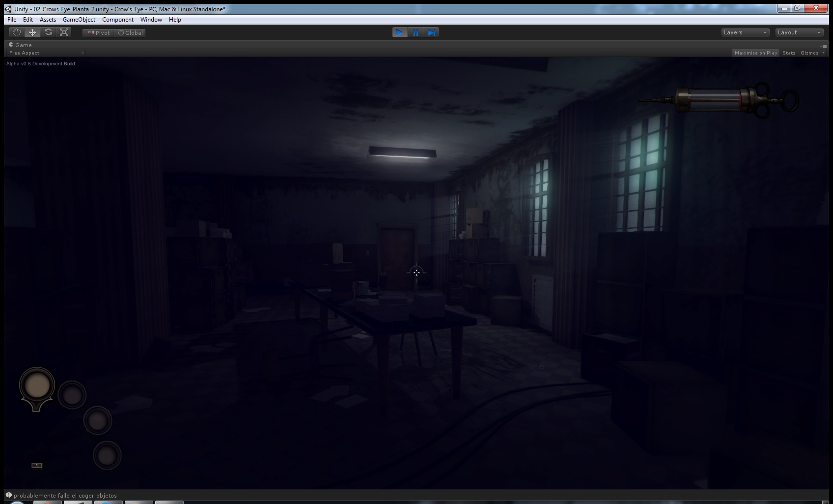Minimize the Unity window
833x504 pixels.
(784, 8)
